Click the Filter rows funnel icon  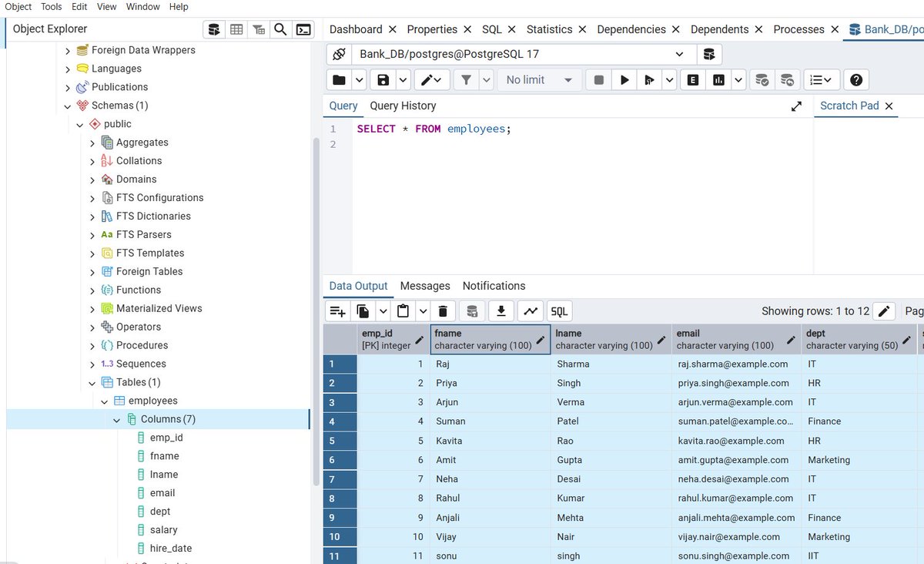(x=466, y=79)
